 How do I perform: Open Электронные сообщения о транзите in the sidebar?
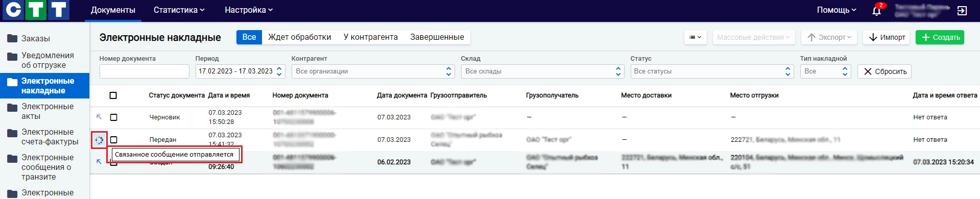coord(44,167)
